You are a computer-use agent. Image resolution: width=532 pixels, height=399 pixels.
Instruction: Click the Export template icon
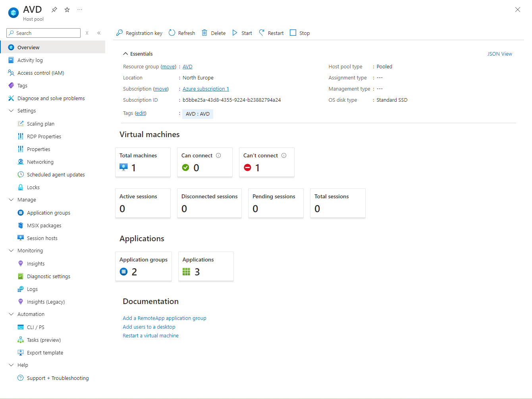pos(21,353)
